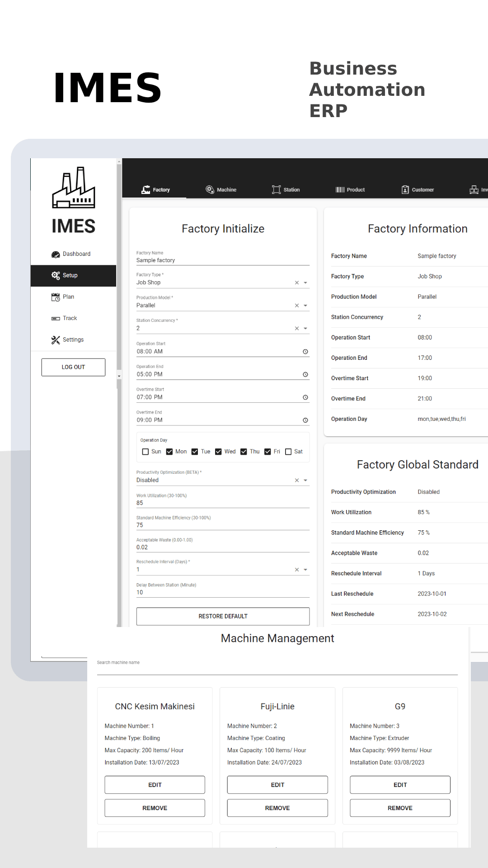Click the Customer badge icon
The height and width of the screenshot is (868, 488).
pos(405,190)
